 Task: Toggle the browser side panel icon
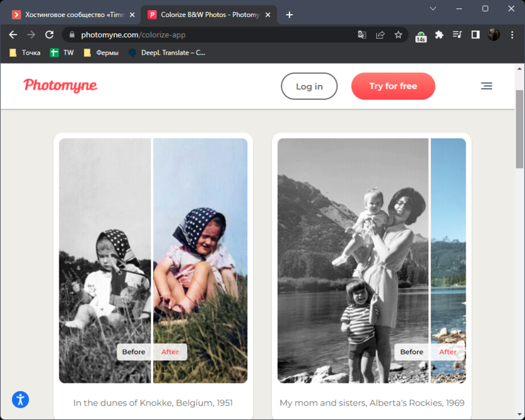(475, 35)
